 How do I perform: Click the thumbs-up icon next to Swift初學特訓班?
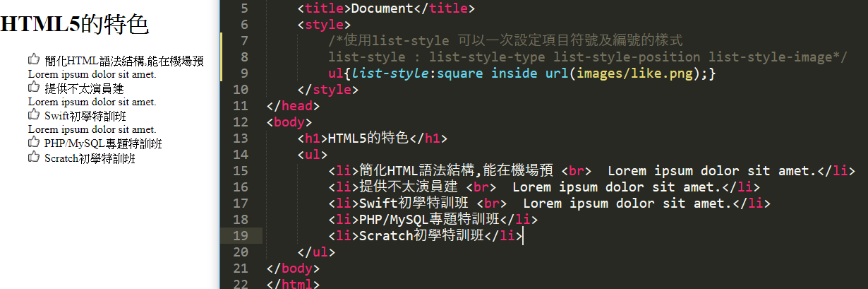click(x=34, y=114)
